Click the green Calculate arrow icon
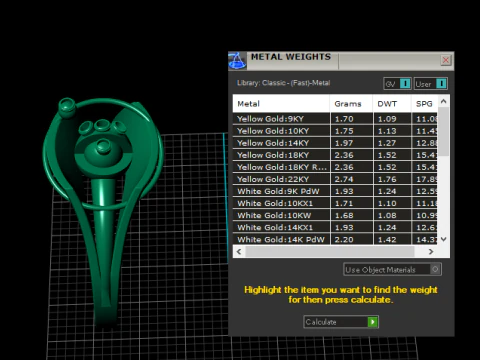This screenshot has width=480, height=360. [x=372, y=322]
